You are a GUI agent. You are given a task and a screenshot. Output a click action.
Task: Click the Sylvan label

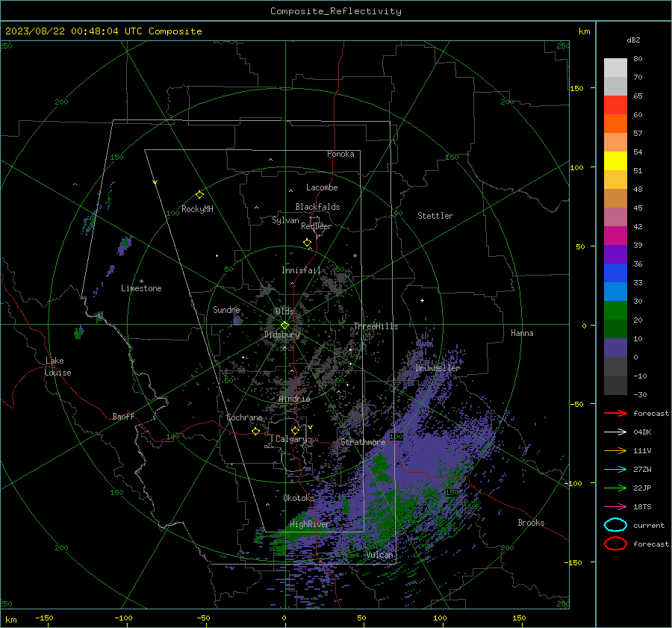(x=285, y=220)
